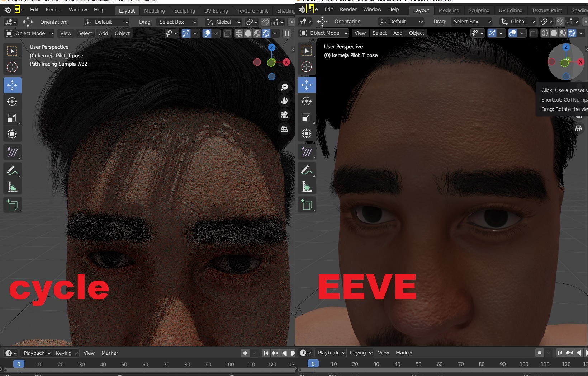Switch perspective/orthographic grid icon in left viewport
The height and width of the screenshot is (376, 588).
coord(284,129)
